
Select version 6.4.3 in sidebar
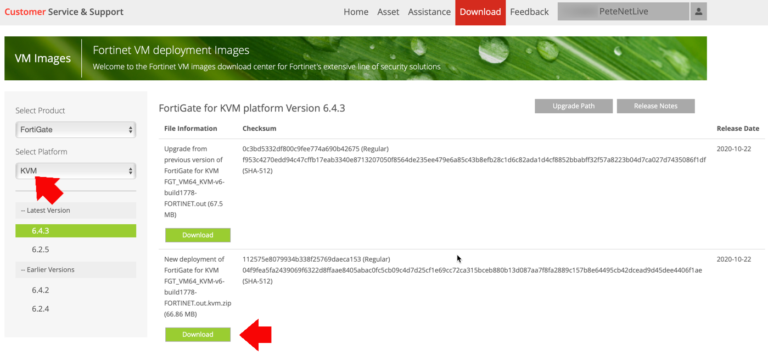click(75, 231)
